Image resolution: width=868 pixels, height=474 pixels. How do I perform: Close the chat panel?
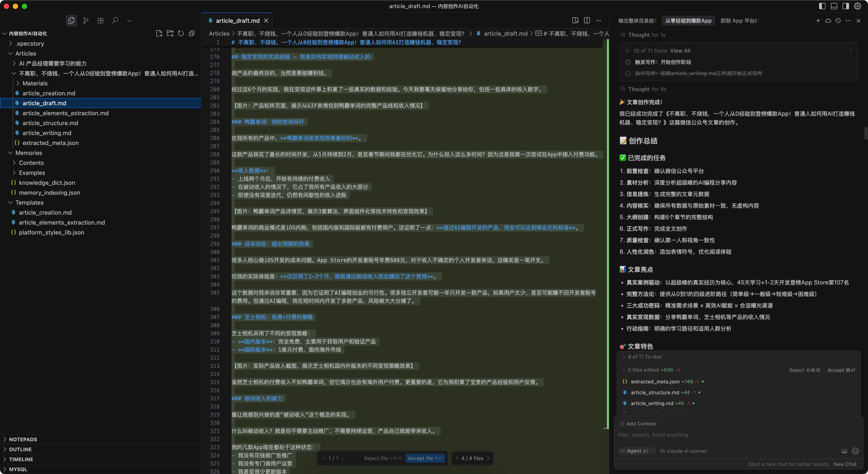click(x=859, y=21)
